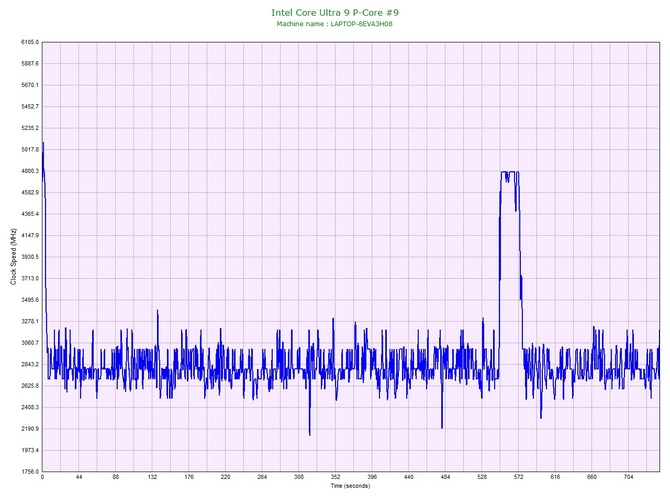Click the 396 time-axis label
This screenshot has height=503, width=670.
pyautogui.click(x=372, y=477)
